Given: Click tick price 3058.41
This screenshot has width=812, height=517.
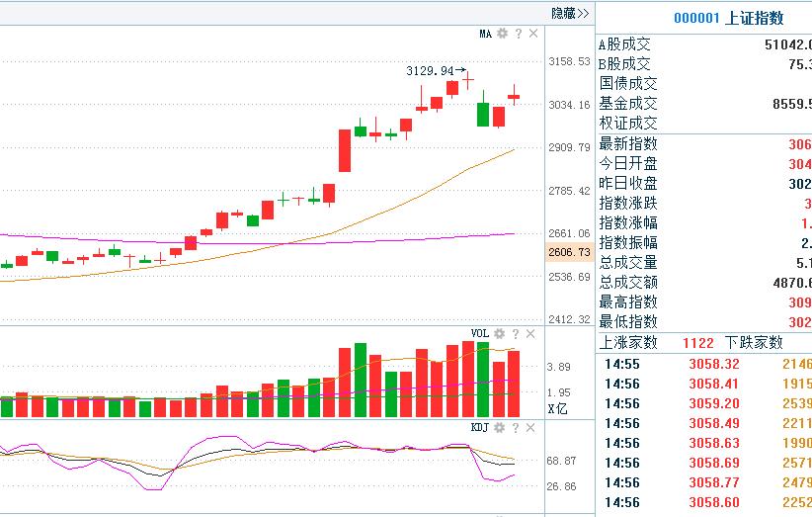Looking at the screenshot, I should tap(714, 384).
